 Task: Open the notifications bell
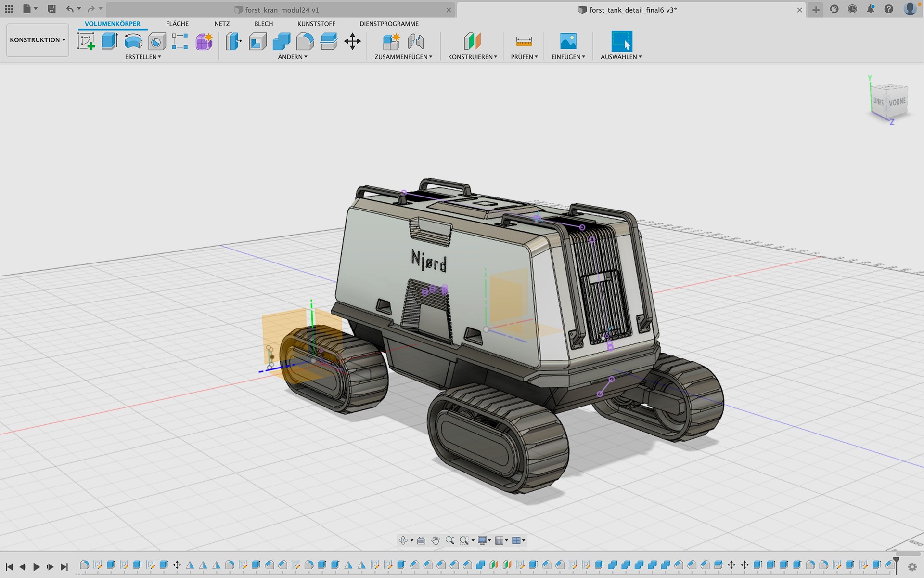click(871, 9)
